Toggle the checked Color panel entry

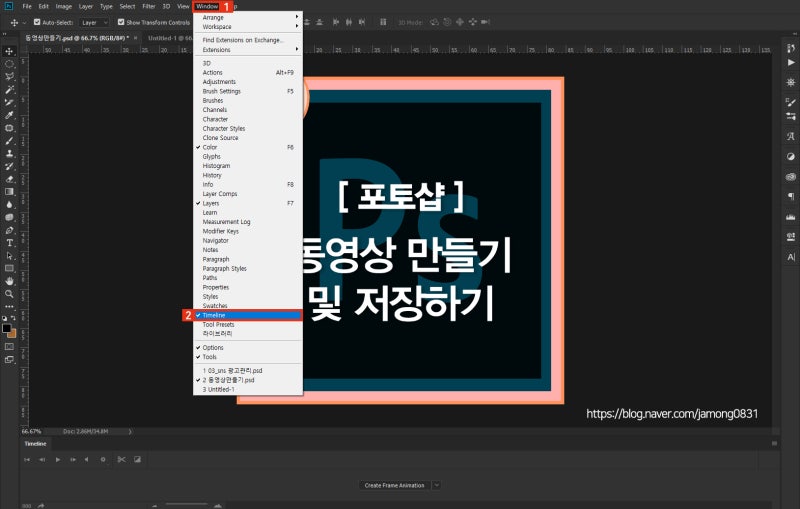(x=248, y=147)
